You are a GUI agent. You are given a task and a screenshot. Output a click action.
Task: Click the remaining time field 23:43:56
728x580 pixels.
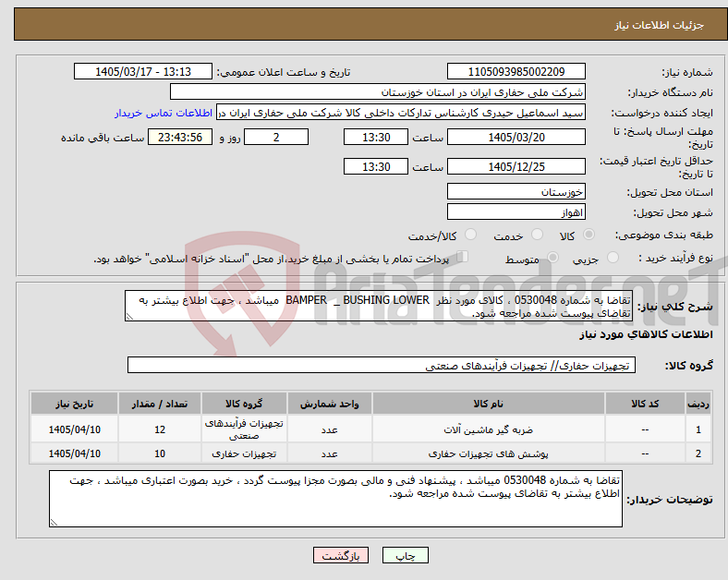pyautogui.click(x=180, y=137)
